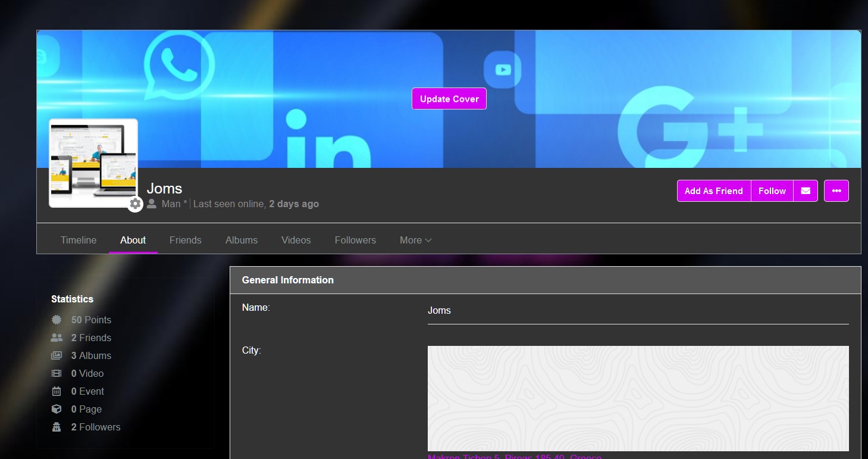Click the Points badge icon in Statistics
The width and height of the screenshot is (868, 459).
point(57,320)
